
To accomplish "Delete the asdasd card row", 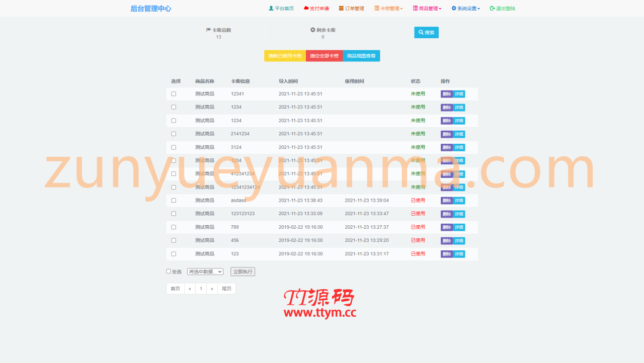I will [x=447, y=201].
